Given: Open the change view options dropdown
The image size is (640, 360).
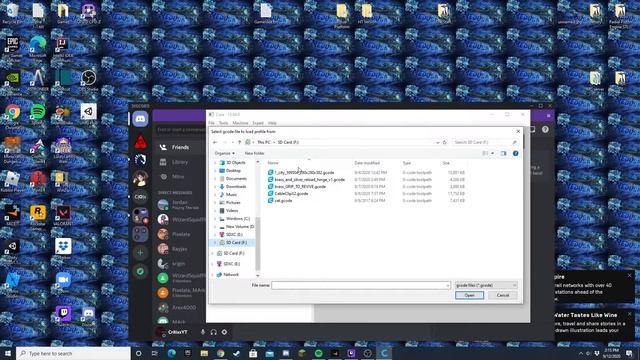Looking at the screenshot, I should (492, 153).
